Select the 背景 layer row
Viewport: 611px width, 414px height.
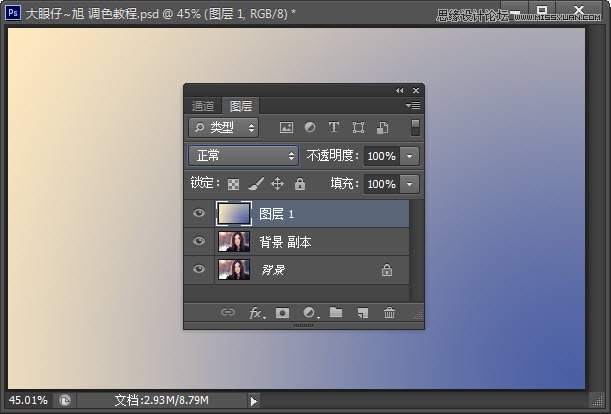[x=320, y=270]
